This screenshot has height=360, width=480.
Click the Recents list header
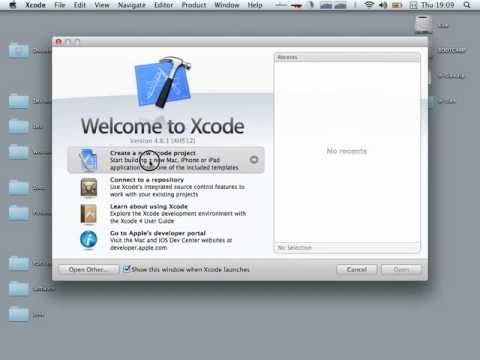(x=347, y=57)
